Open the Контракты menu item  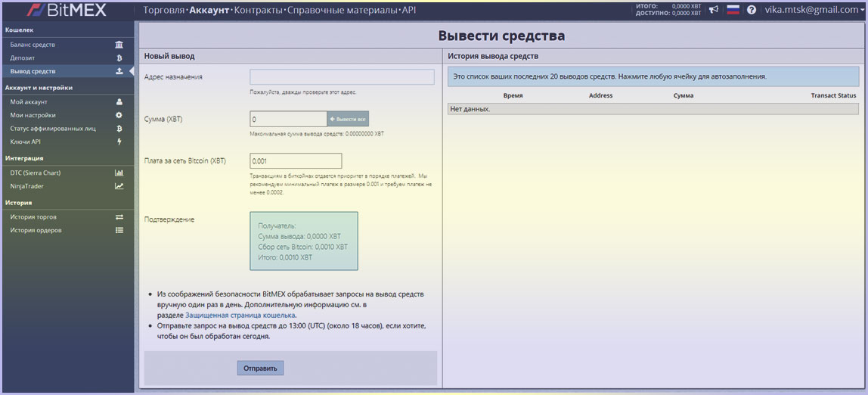point(259,11)
